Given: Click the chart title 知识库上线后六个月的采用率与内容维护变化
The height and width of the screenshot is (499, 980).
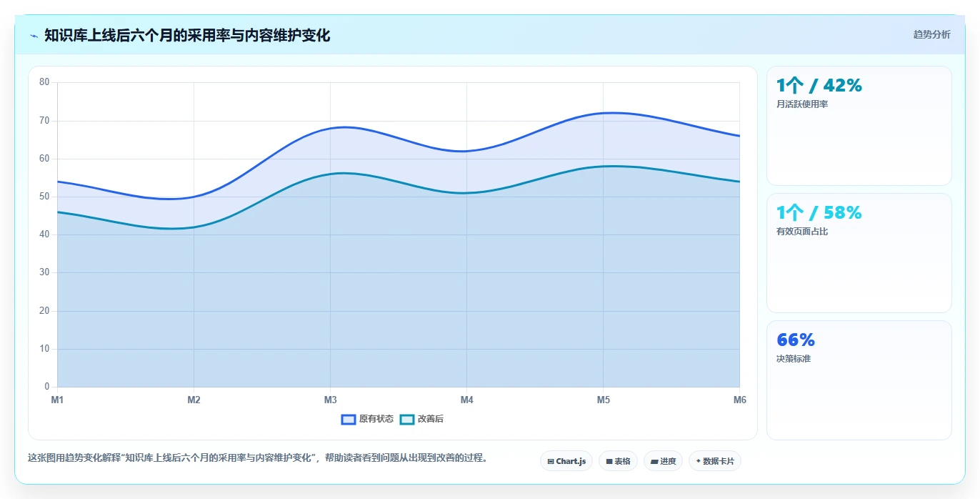Looking at the screenshot, I should [187, 36].
